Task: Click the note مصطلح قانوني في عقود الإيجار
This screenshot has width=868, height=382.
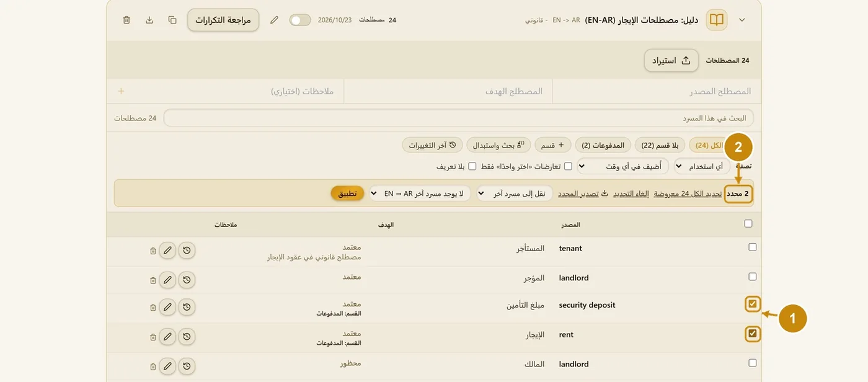Action: pyautogui.click(x=313, y=257)
